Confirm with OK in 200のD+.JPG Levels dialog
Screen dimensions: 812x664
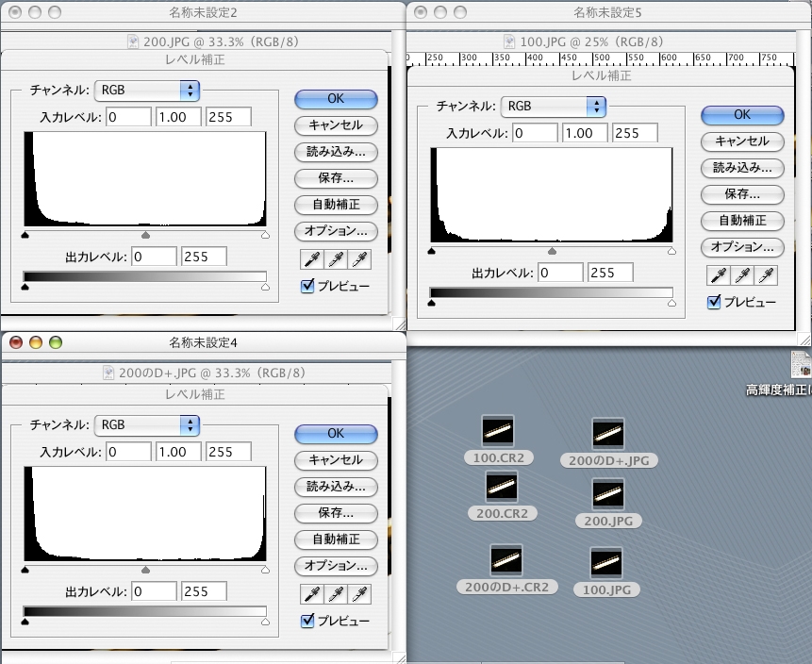(x=336, y=434)
